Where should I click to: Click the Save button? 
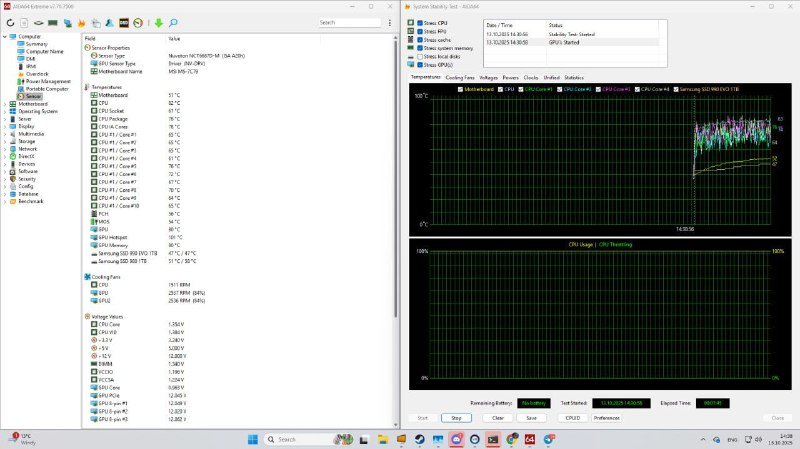[x=531, y=418]
